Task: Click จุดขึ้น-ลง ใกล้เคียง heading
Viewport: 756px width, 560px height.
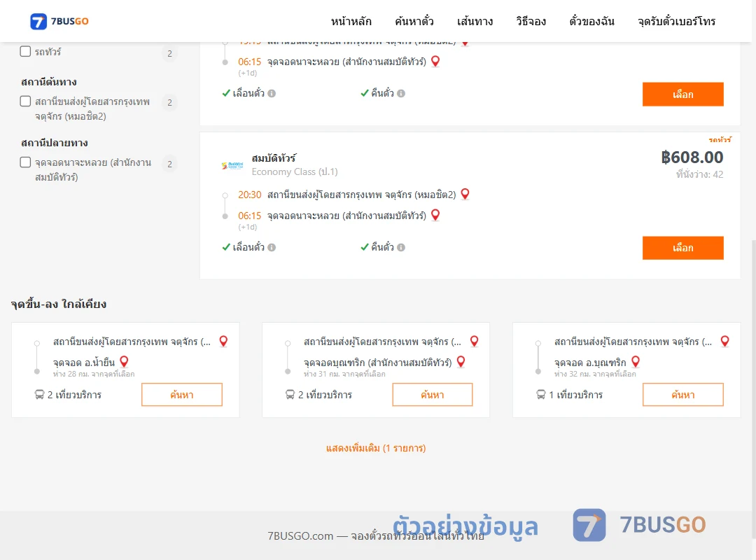Action: pyautogui.click(x=59, y=304)
